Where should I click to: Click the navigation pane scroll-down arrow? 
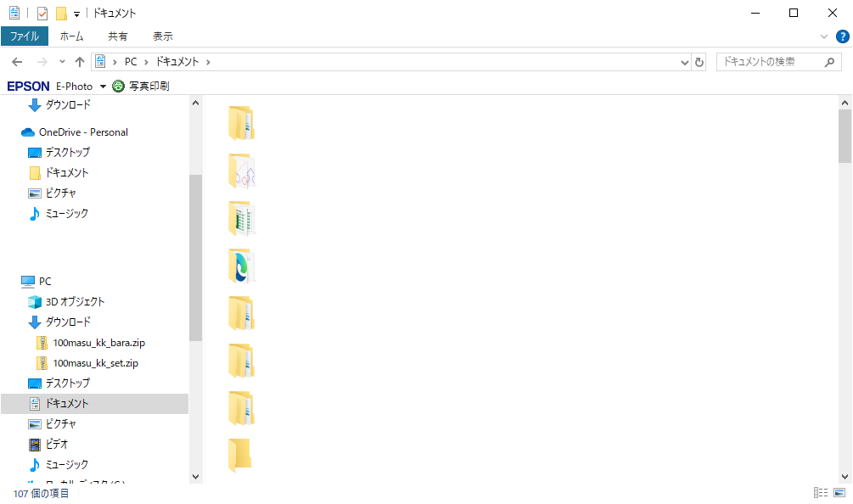coord(196,477)
